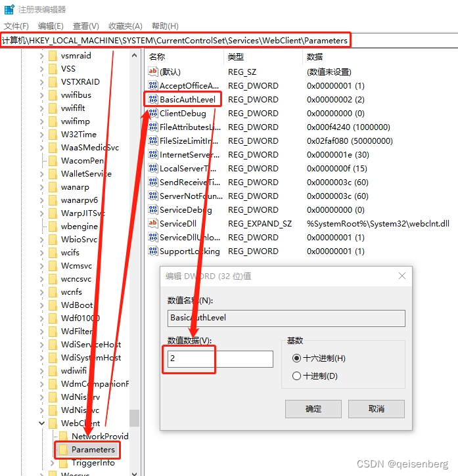Viewport: 458px width, 476px height.
Task: Select the BasicAuthLevel DWORD icon
Action: pos(153,99)
